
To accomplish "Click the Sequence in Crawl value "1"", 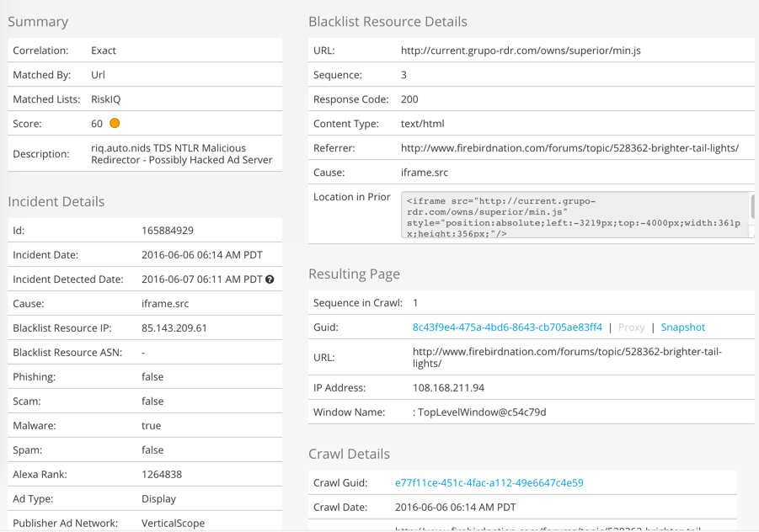I will 415,303.
